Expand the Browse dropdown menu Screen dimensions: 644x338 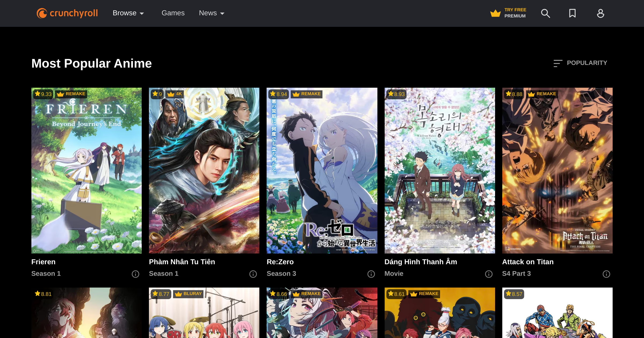(x=129, y=13)
